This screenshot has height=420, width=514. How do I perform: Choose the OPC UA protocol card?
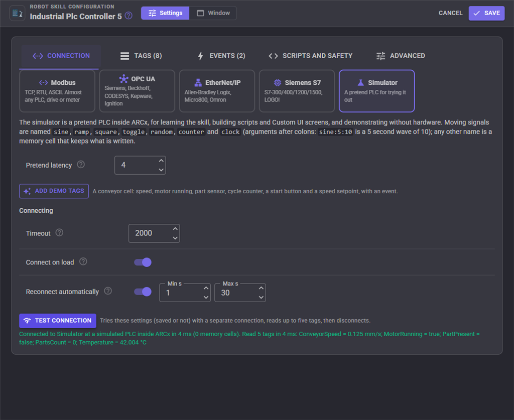(137, 91)
